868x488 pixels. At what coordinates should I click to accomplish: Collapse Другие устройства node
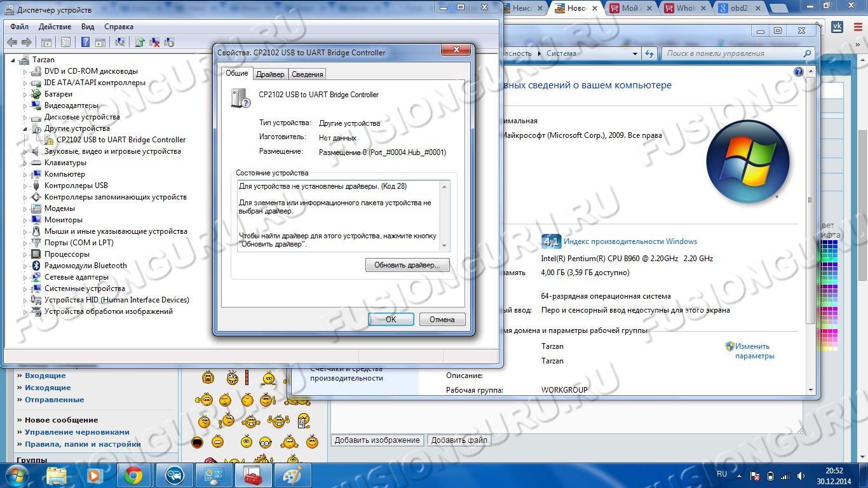[25, 129]
